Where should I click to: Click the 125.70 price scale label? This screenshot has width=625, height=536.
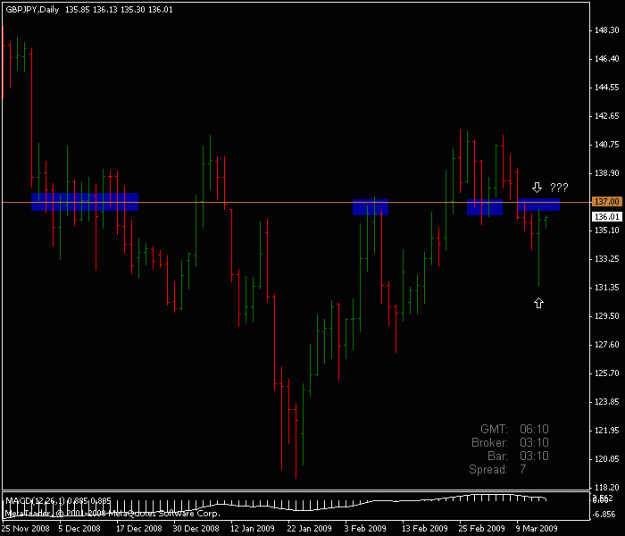pyautogui.click(x=607, y=373)
